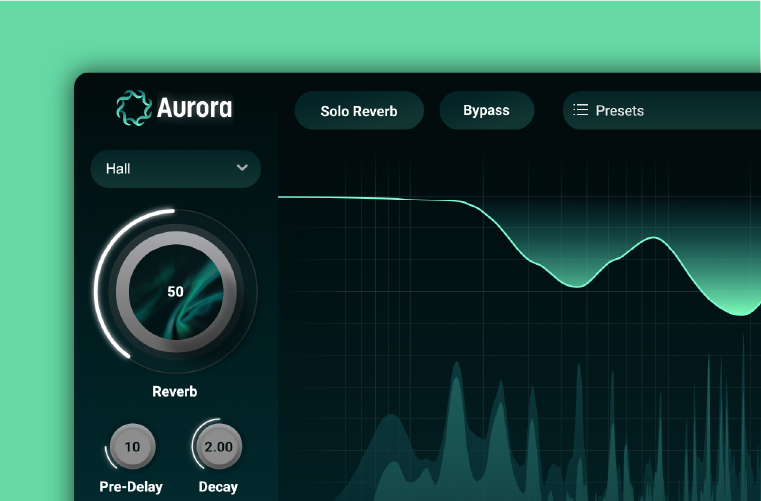Click the Decay knob showing 2.00
761x501 pixels.
pos(218,446)
